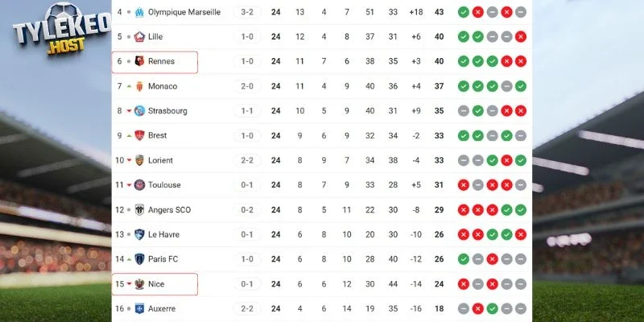644x322 pixels.
Task: Click the Olympique Marseille club crest
Action: [x=139, y=12]
